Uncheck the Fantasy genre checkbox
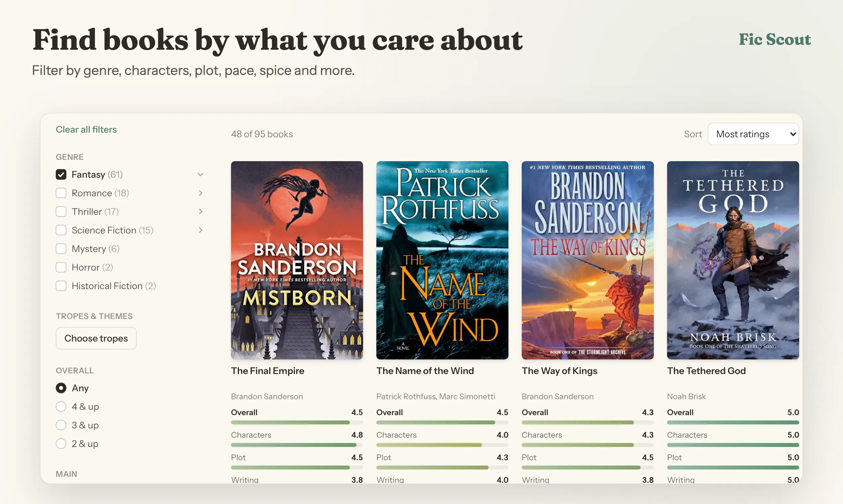 pyautogui.click(x=61, y=174)
